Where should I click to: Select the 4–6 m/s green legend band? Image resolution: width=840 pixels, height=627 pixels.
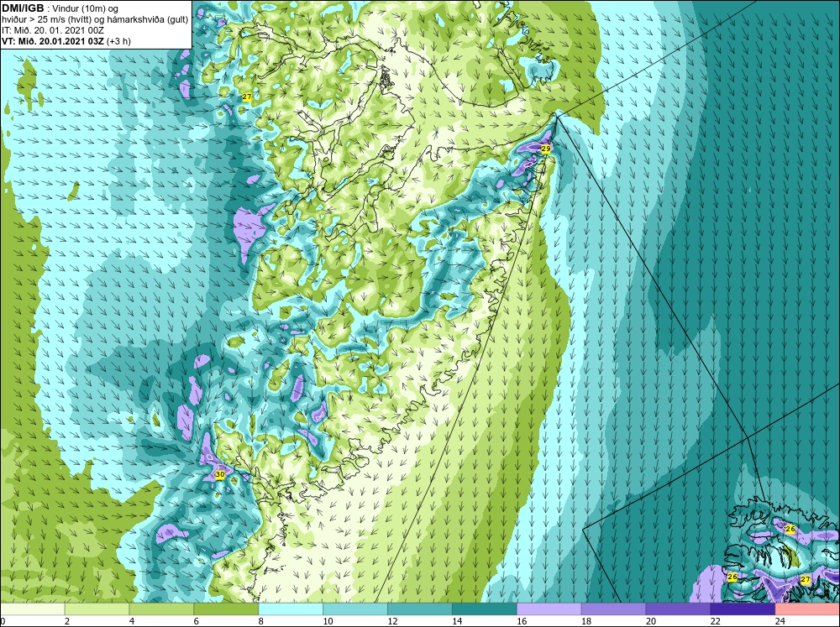tap(161, 609)
